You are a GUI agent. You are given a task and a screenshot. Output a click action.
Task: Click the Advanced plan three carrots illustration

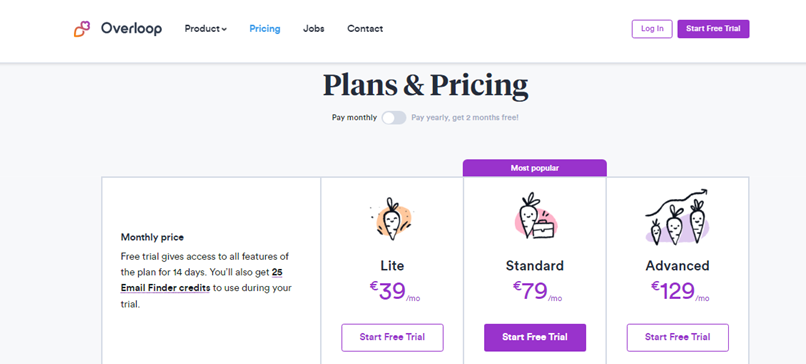tap(677, 216)
